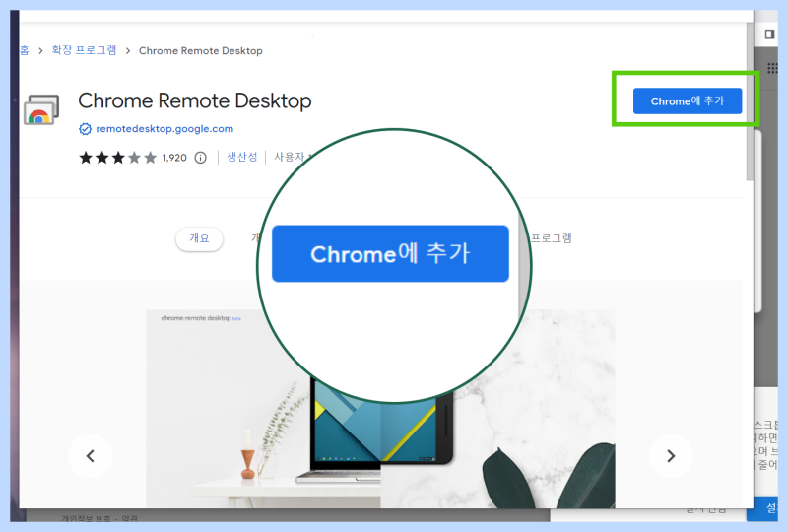Show the previous screenshot with left arrow
Viewport: 788px width, 532px height.
point(91,456)
